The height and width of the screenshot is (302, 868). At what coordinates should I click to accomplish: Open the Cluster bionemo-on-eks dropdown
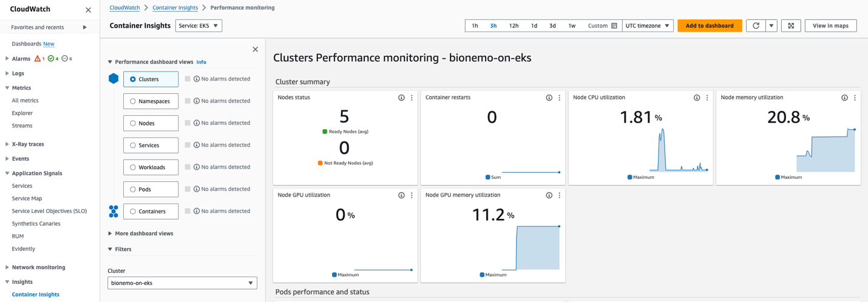(182, 283)
